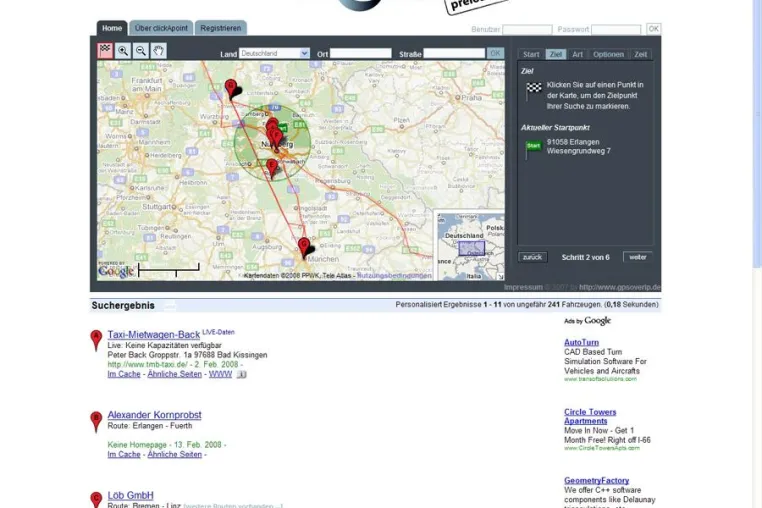Switch to the Art step tab
This screenshot has width=762, height=508.
(x=577, y=54)
